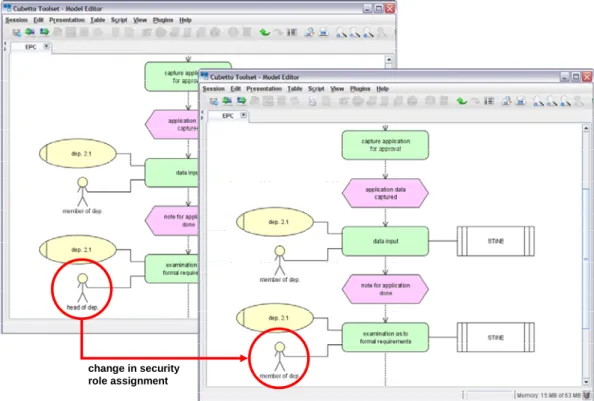Image resolution: width=594 pixels, height=401 pixels.
Task: Select the EPC tab in the front window
Action: [228, 116]
